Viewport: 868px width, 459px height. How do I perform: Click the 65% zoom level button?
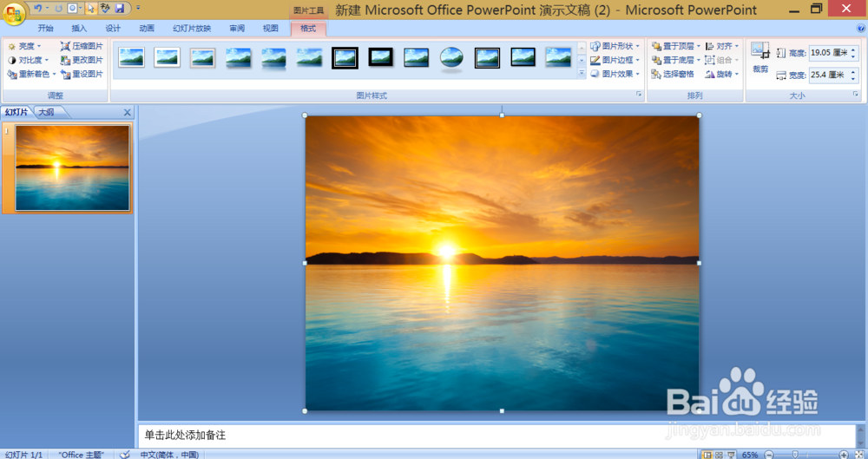point(750,455)
